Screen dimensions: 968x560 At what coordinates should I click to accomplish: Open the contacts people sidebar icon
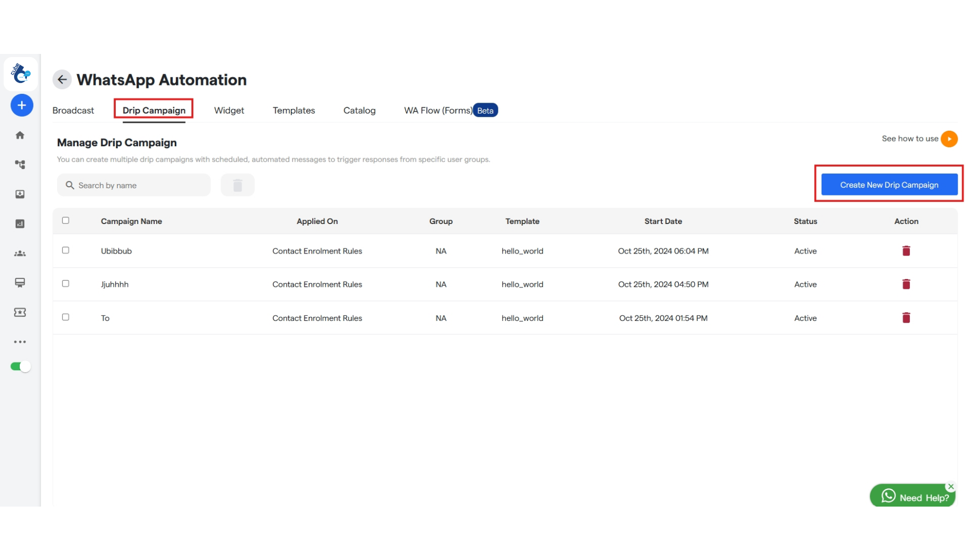coord(20,254)
